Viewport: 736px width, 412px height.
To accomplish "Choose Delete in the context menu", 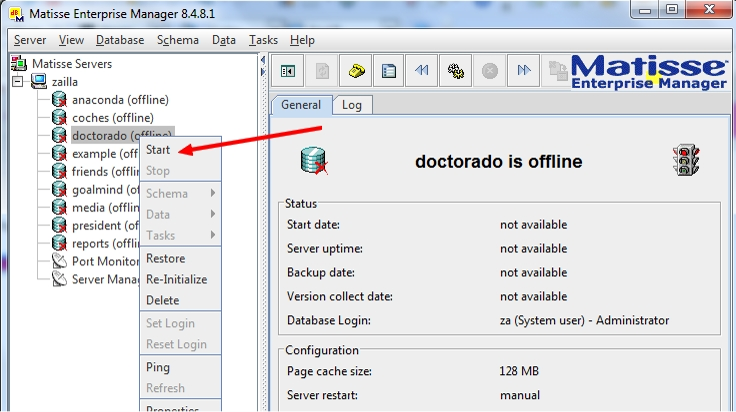I will (x=181, y=300).
